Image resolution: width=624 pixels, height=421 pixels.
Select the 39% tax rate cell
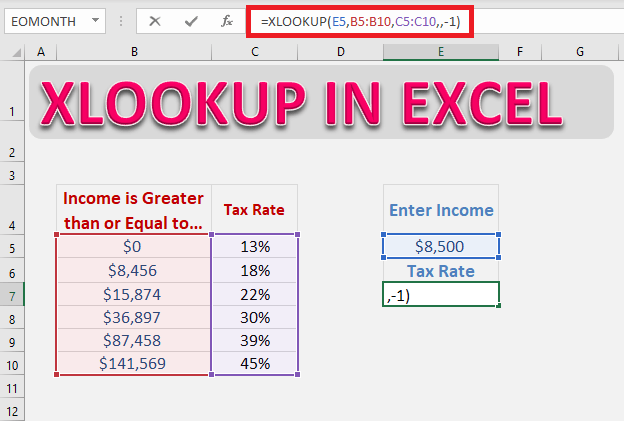click(x=255, y=340)
